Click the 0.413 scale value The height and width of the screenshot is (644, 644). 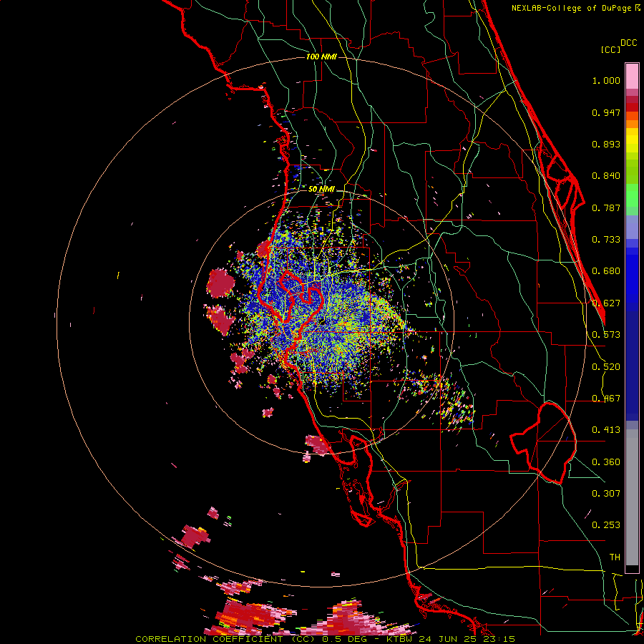pyautogui.click(x=606, y=430)
